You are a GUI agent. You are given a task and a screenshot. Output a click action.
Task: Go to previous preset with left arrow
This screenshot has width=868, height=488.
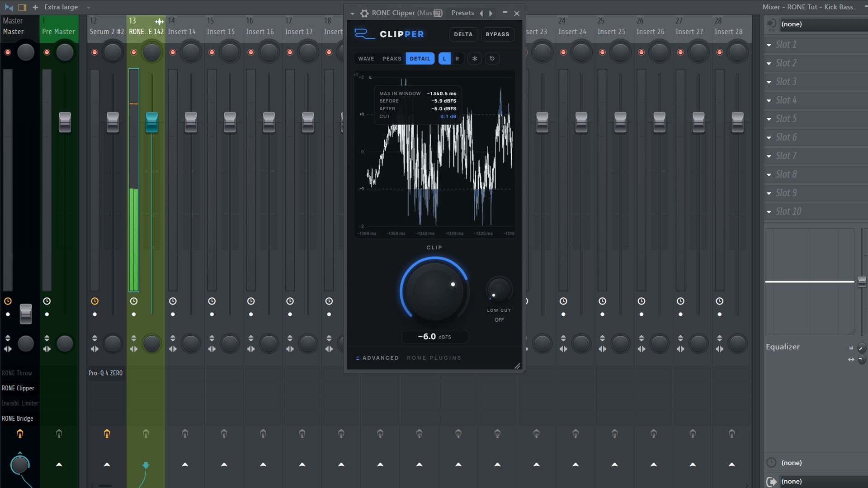pyautogui.click(x=481, y=13)
